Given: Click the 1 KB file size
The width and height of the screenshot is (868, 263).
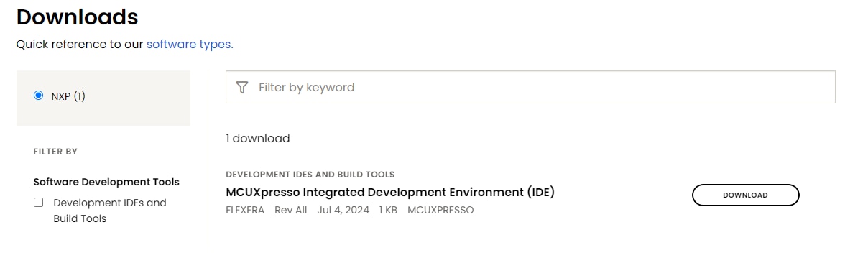Looking at the screenshot, I should point(389,210).
